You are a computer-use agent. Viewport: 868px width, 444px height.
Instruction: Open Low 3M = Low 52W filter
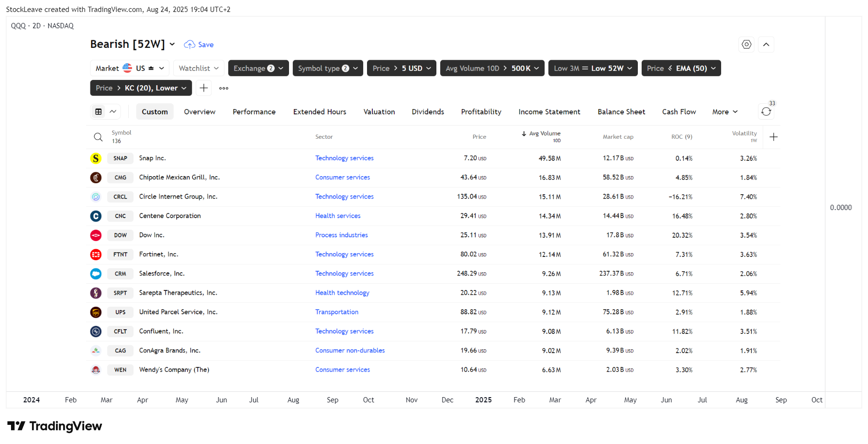tap(593, 68)
